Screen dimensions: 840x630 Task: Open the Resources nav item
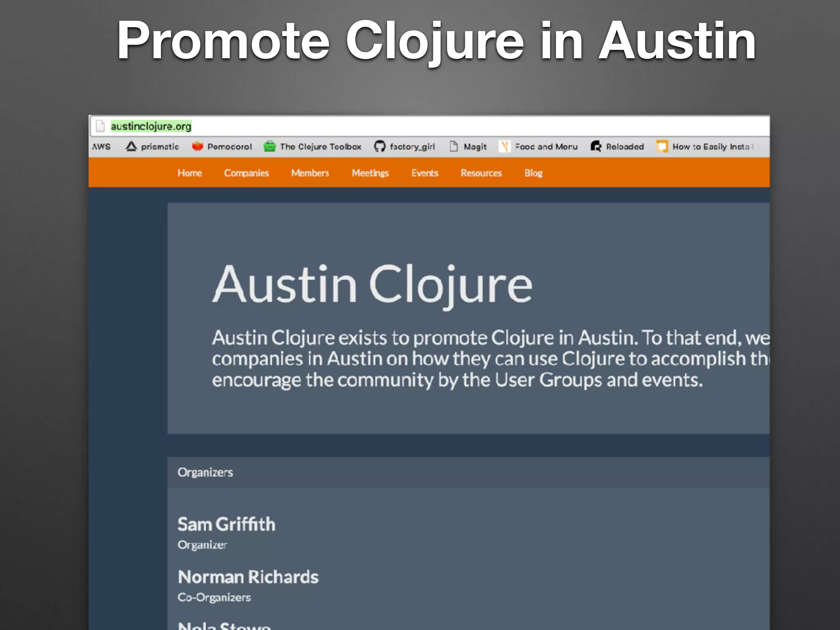481,173
